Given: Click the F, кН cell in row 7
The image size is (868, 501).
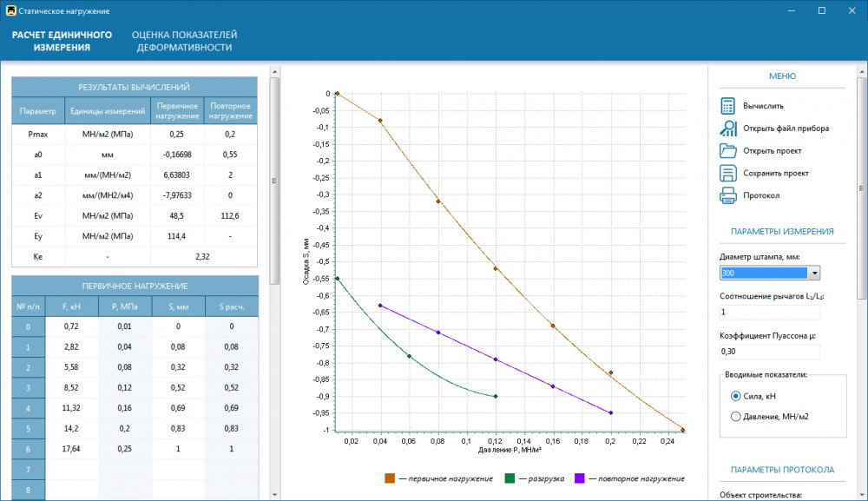Looking at the screenshot, I should (71, 469).
